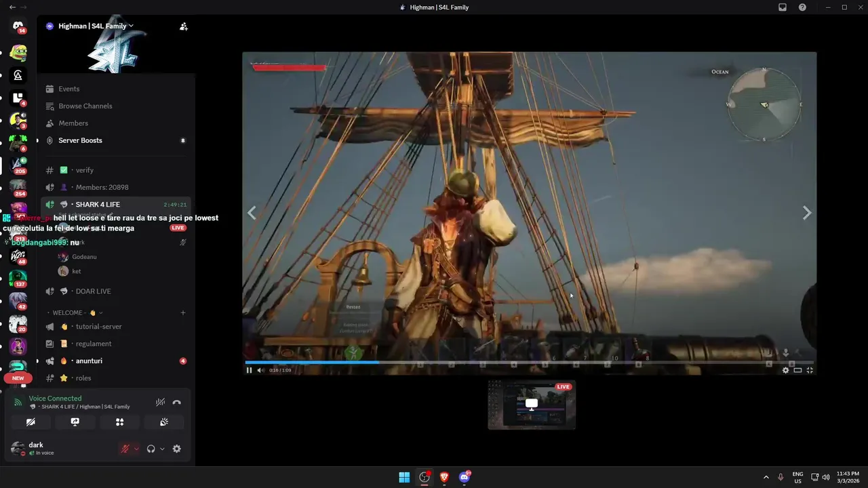Viewport: 868px width, 488px height.
Task: Seek on the video progress bar
Action: click(530, 363)
